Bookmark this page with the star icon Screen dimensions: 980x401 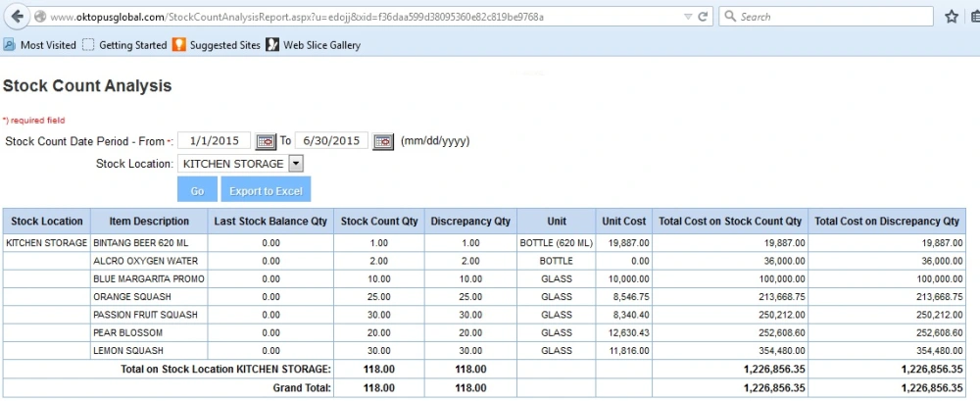pos(951,17)
